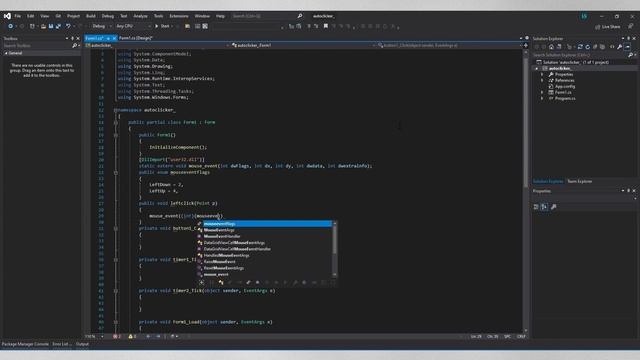This screenshot has height=360, width=640.
Task: Select MouseEventHandler in the IntelliSense list
Action: (264, 236)
